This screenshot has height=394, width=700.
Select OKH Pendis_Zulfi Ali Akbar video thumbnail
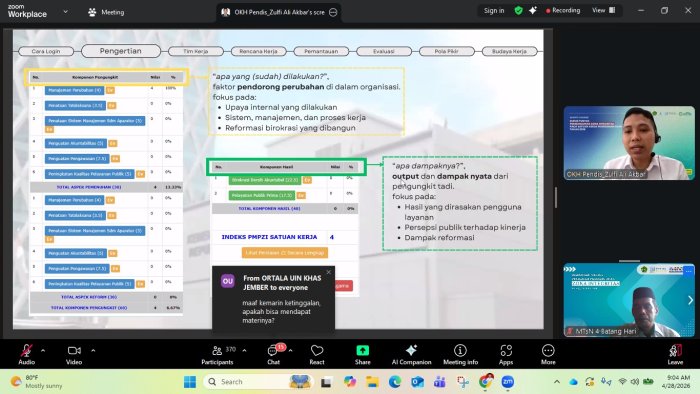point(629,143)
